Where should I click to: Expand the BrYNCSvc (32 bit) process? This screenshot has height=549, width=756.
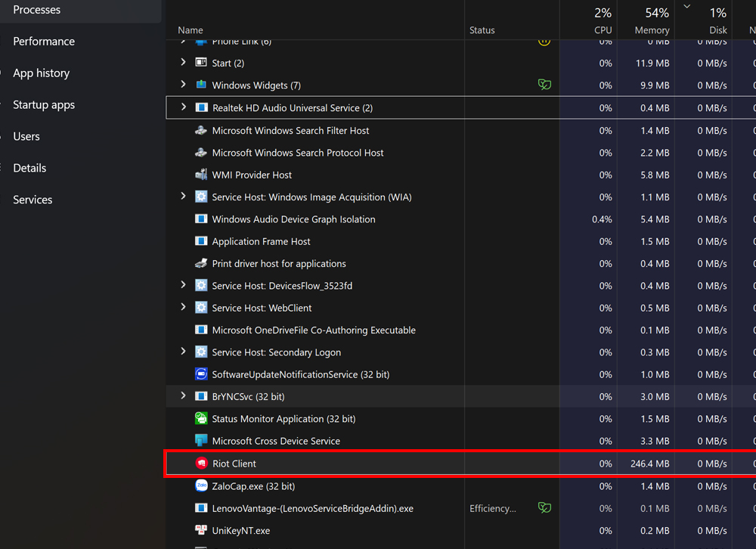(x=183, y=396)
